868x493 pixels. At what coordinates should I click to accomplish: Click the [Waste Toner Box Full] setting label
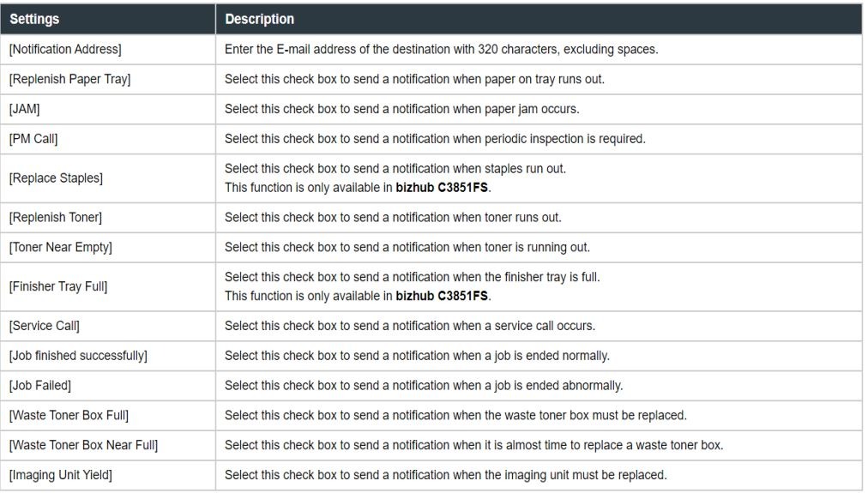pyautogui.click(x=69, y=416)
